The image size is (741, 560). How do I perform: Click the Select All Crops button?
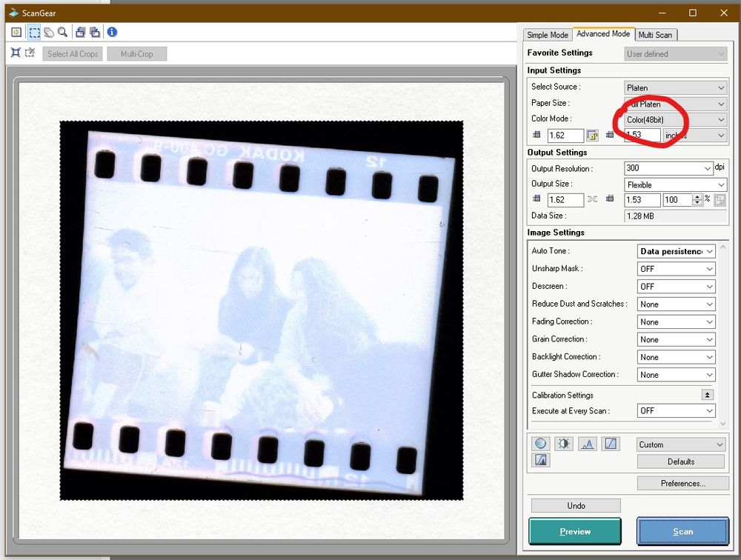(x=73, y=54)
